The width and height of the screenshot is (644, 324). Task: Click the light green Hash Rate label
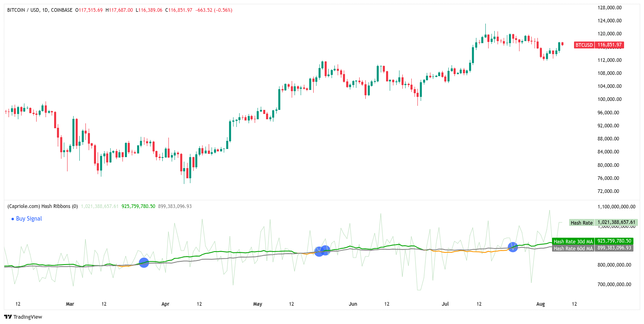coord(581,223)
